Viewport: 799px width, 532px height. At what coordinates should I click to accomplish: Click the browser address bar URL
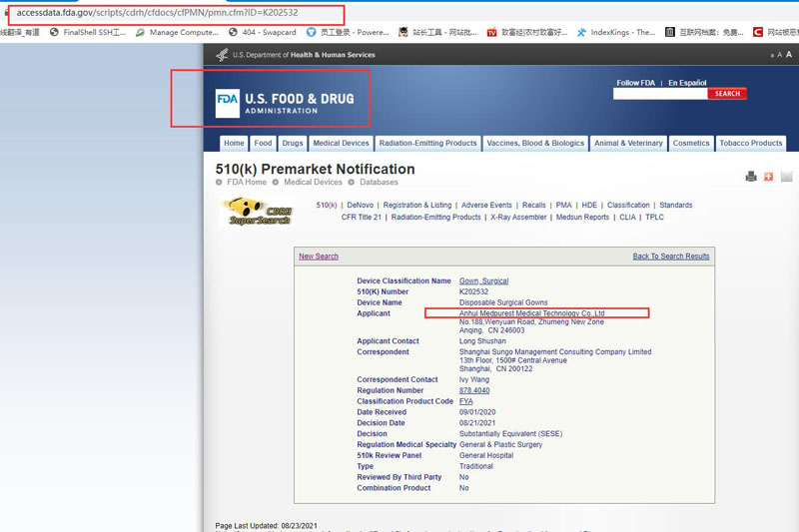[x=157, y=13]
